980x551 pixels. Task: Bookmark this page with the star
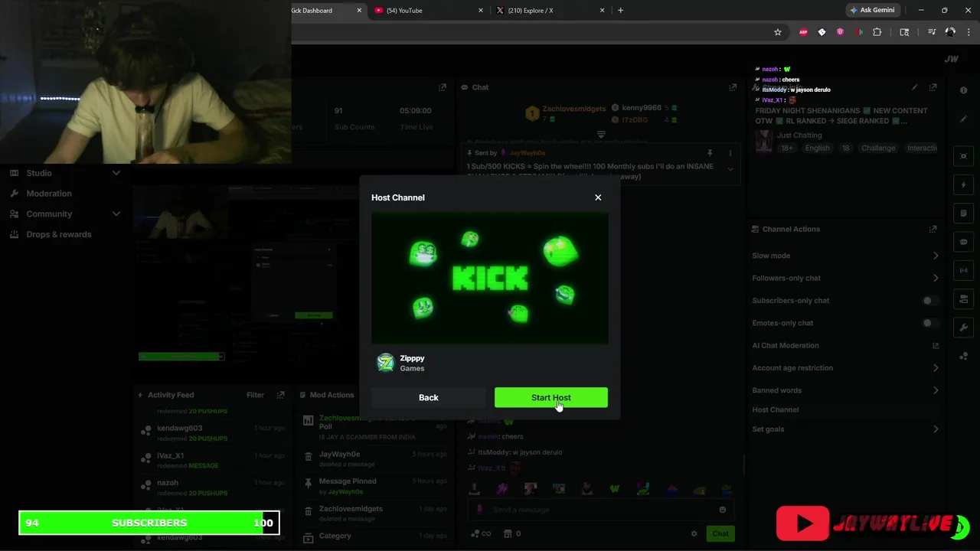[x=778, y=32]
